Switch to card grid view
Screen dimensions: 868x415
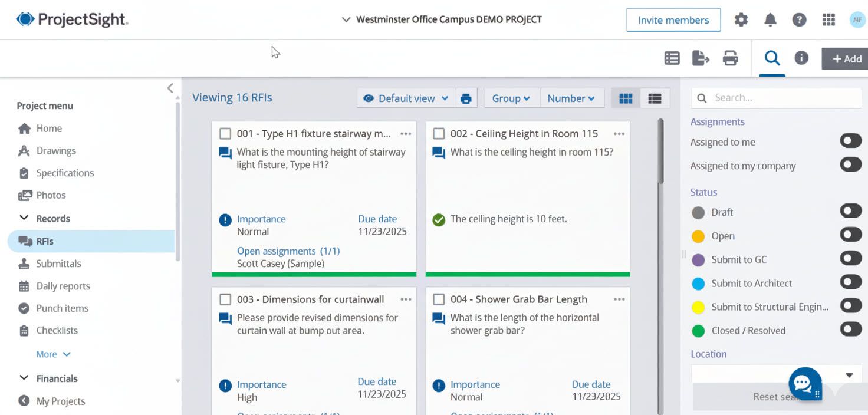point(626,98)
